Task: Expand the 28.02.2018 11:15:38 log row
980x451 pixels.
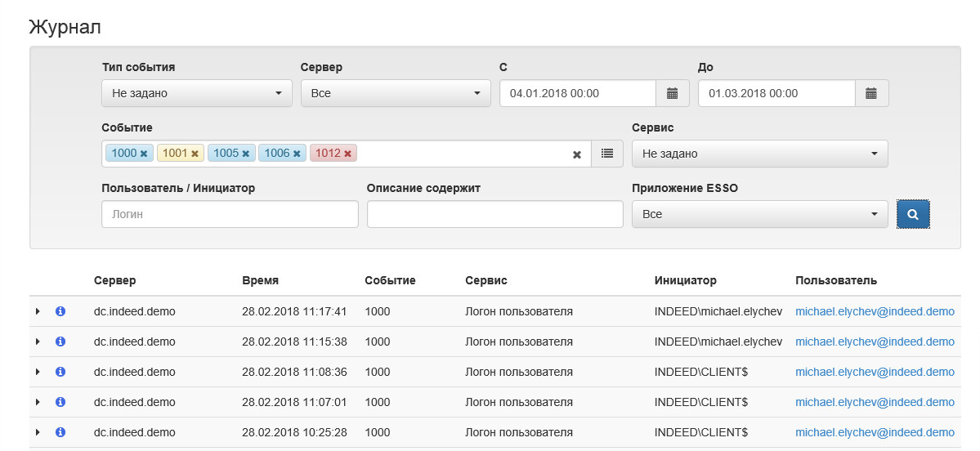Action: [x=38, y=342]
